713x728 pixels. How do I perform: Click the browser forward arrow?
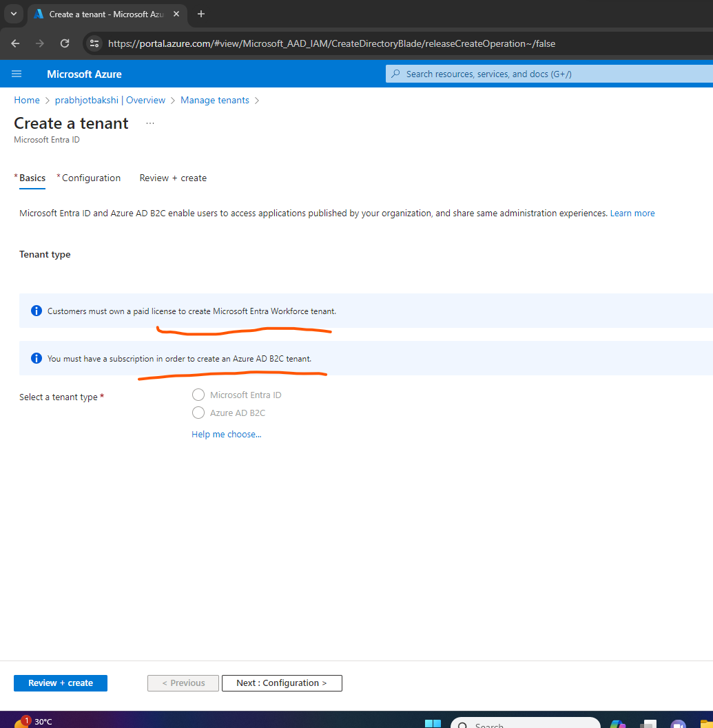click(40, 43)
